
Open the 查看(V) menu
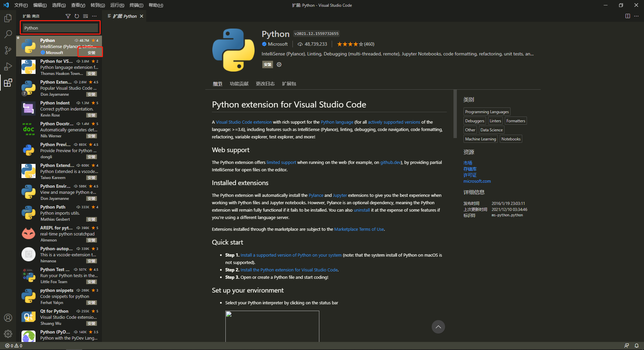pyautogui.click(x=78, y=5)
